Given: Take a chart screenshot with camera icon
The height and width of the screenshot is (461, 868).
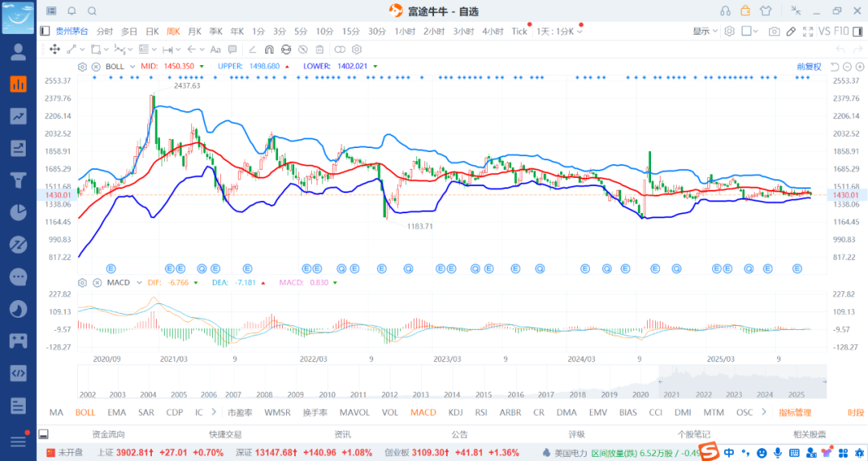Looking at the screenshot, I should pos(774,31).
